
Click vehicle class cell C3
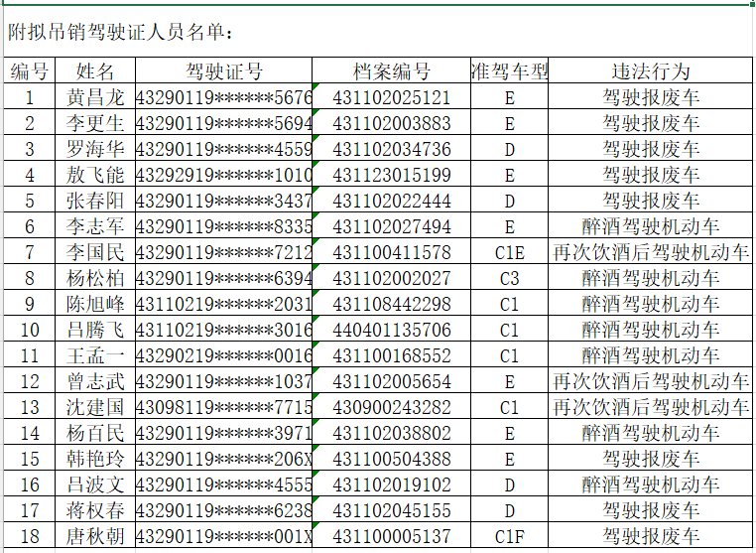[x=510, y=278]
